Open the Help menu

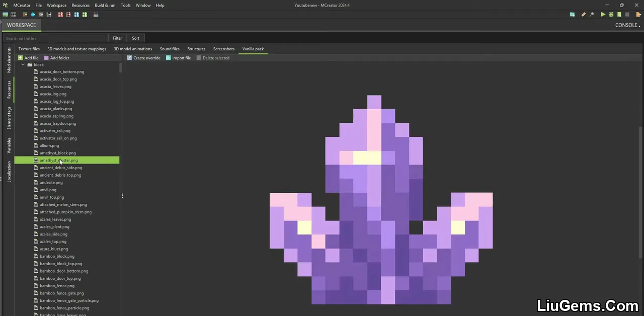[160, 5]
